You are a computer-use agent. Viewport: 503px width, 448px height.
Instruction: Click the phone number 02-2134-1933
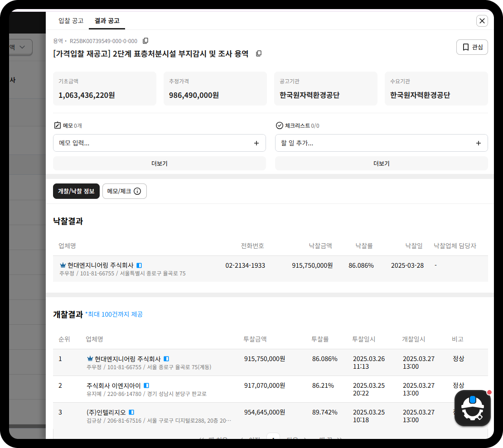(245, 265)
